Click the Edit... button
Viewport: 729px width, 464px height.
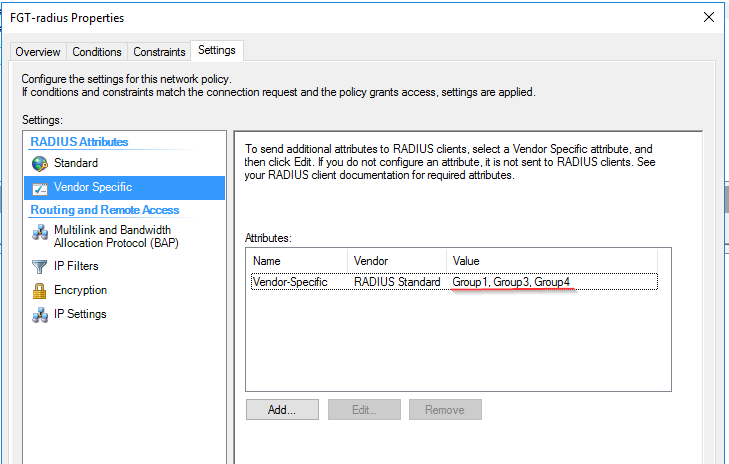[364, 410]
